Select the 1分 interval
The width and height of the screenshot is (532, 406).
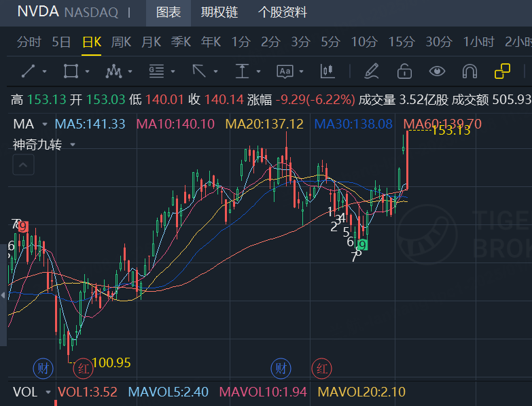point(241,42)
